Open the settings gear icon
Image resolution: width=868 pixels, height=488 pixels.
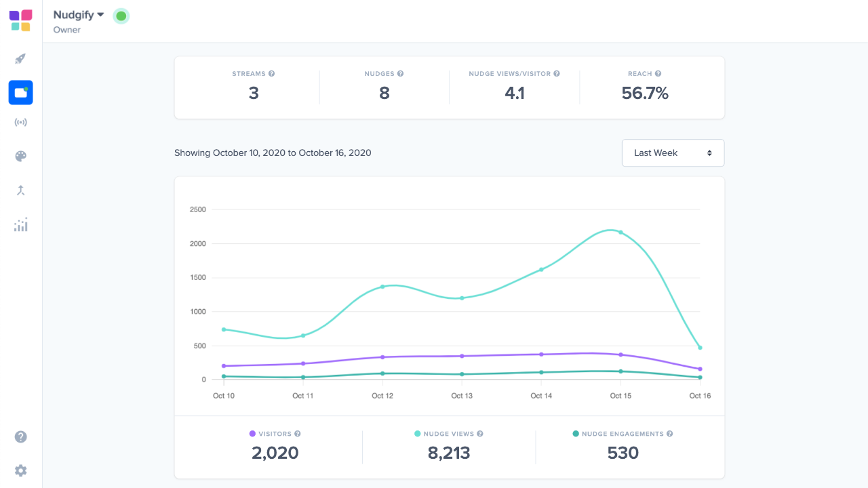pos(20,470)
